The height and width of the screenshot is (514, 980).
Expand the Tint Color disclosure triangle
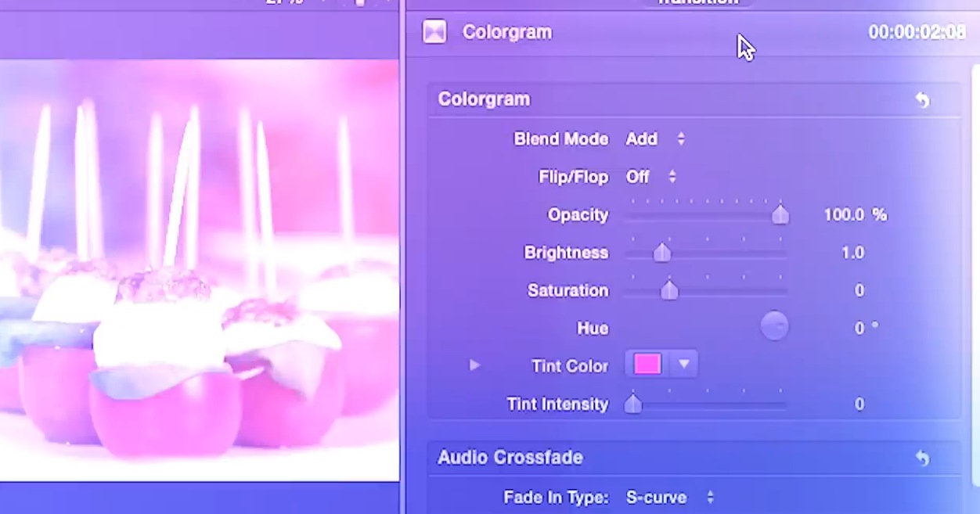(474, 365)
